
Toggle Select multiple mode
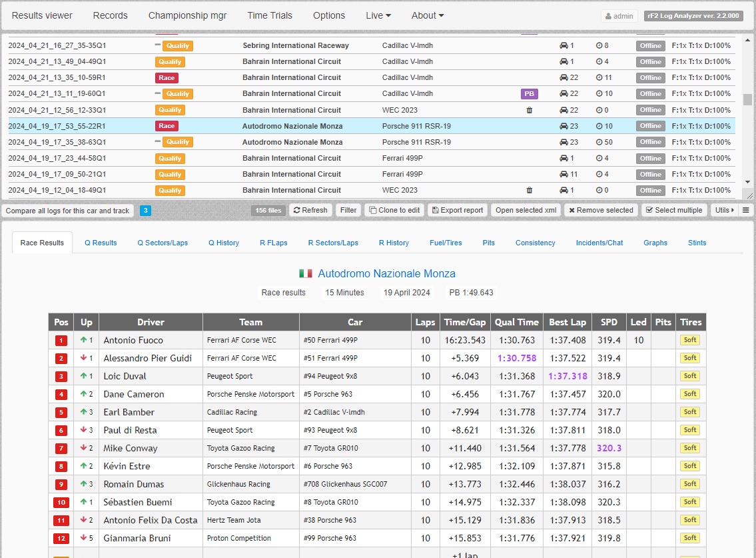point(674,210)
